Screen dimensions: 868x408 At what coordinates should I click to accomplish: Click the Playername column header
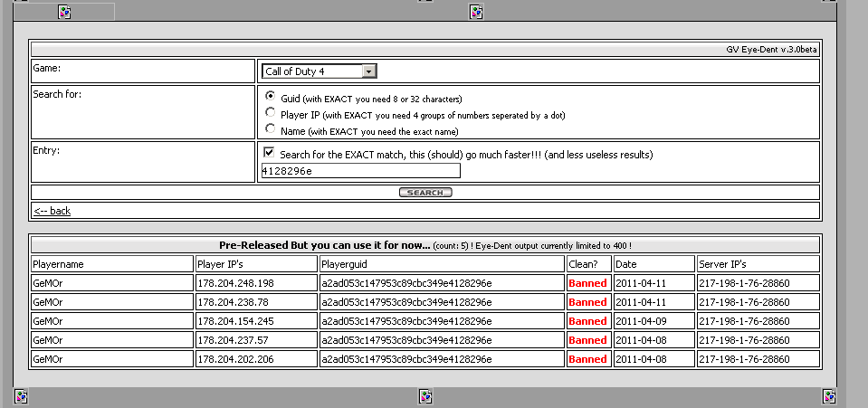(x=112, y=264)
